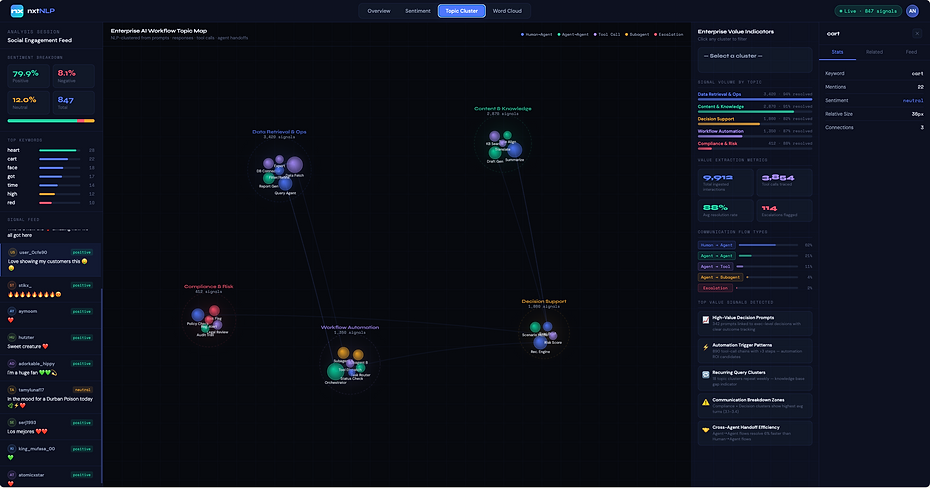This screenshot has width=930, height=488.
Task: Select the Orchestrator node bubble
Action: click(336, 372)
